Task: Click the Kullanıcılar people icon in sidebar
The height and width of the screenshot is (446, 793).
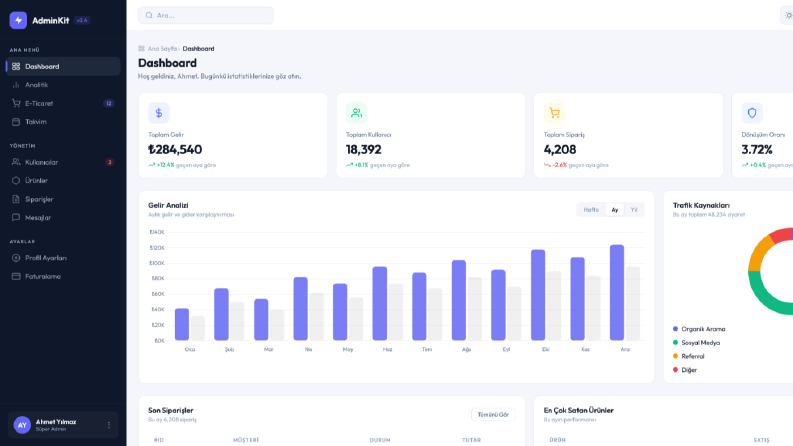Action: 16,162
